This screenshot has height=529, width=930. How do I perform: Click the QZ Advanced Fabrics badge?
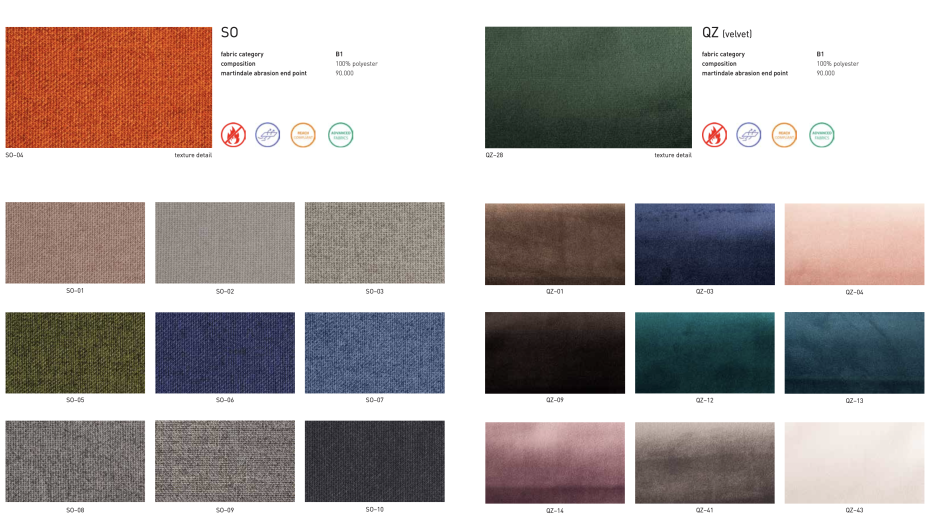[x=821, y=135]
